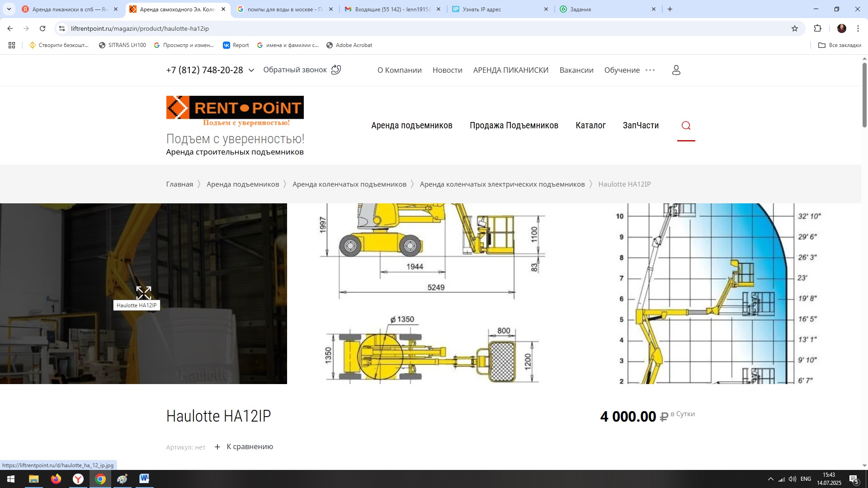
Task: Open Word from taskbar
Action: [x=144, y=479]
